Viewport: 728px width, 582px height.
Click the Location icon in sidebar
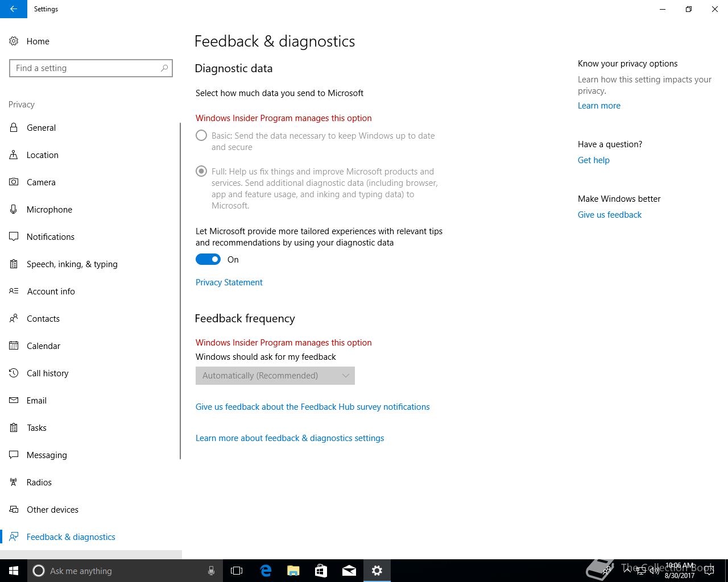click(14, 155)
